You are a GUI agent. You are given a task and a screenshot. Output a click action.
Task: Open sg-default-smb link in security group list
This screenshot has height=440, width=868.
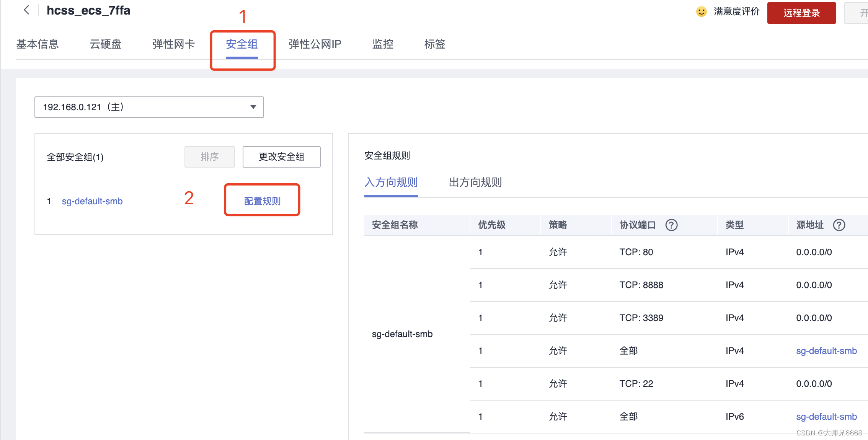pyautogui.click(x=92, y=201)
